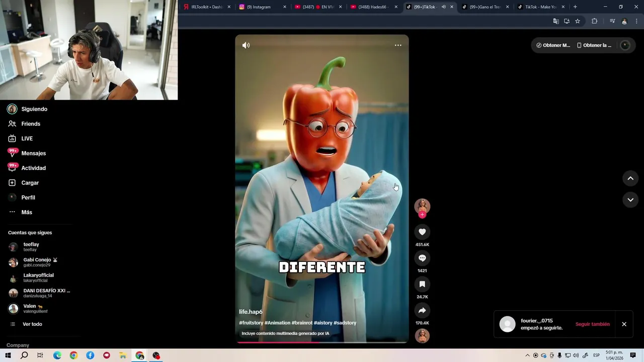
Task: Seek on the video progress bar
Action: [322, 342]
